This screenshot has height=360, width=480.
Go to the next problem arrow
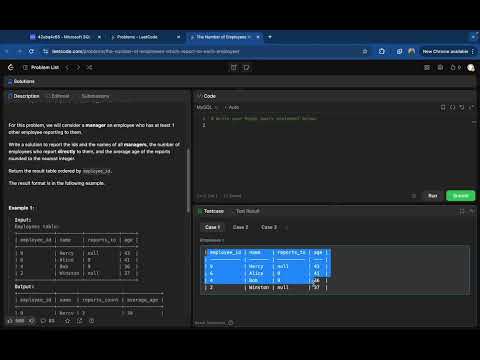78,67
